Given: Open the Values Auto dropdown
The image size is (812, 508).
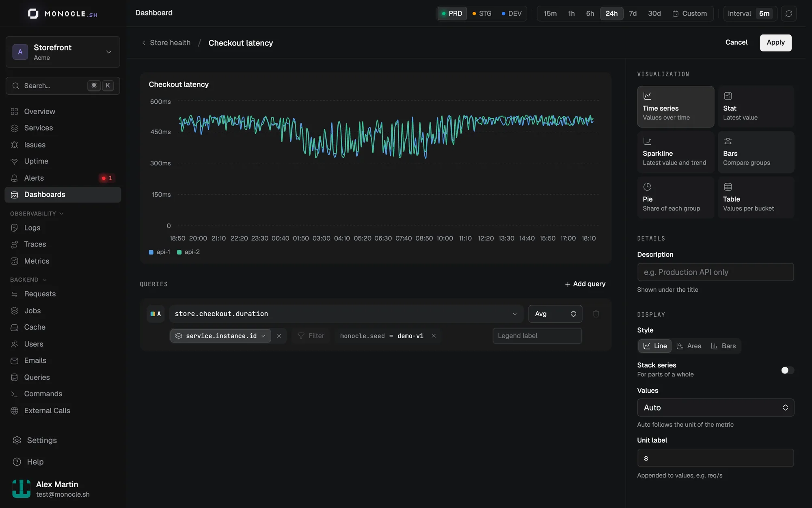Looking at the screenshot, I should (715, 408).
